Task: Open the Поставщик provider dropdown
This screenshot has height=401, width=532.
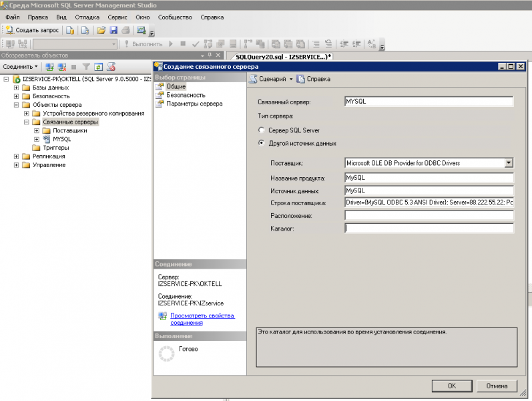Action: click(x=508, y=163)
